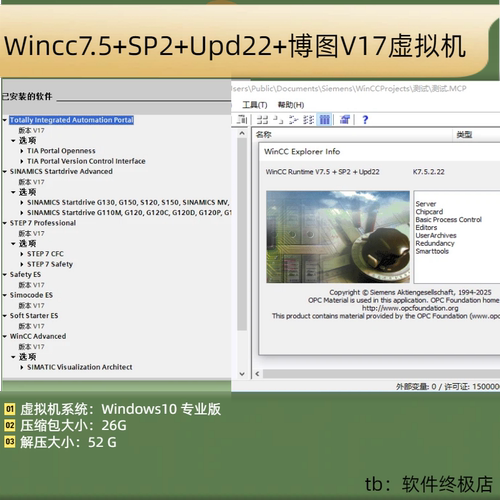Select Smarttools in the components list
Screen dimensions: 500x500
tap(432, 251)
